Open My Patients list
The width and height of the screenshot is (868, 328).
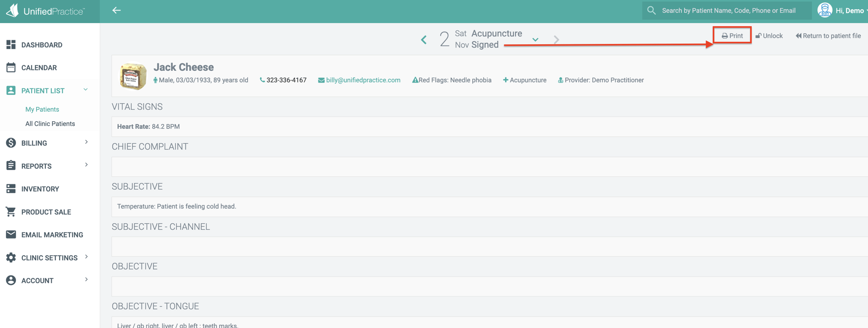click(x=42, y=109)
